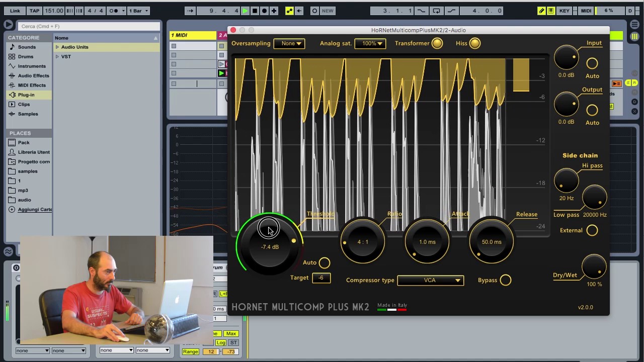Click the Max button in device
The width and height of the screenshot is (644, 362).
click(x=231, y=333)
